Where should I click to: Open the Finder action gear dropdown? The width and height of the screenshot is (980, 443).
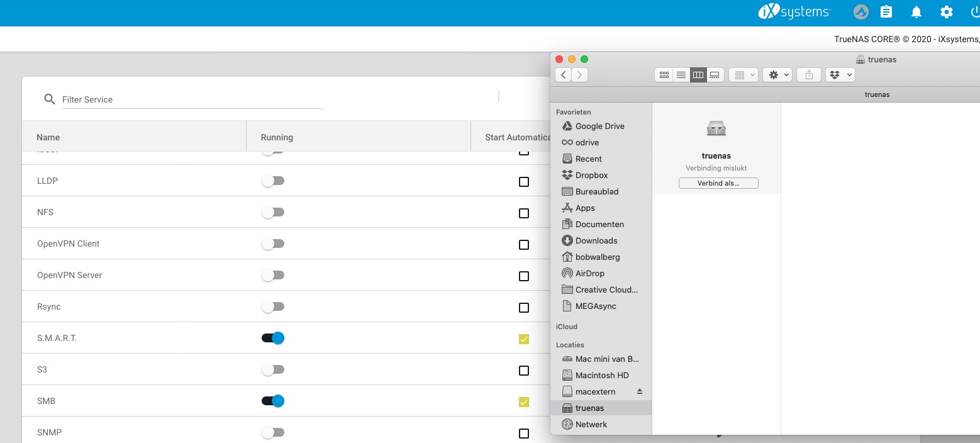tap(777, 75)
